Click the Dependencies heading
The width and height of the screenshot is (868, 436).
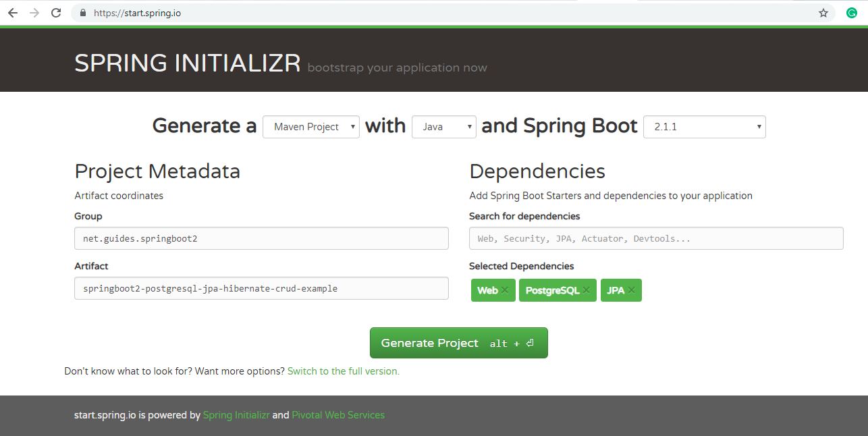point(537,171)
